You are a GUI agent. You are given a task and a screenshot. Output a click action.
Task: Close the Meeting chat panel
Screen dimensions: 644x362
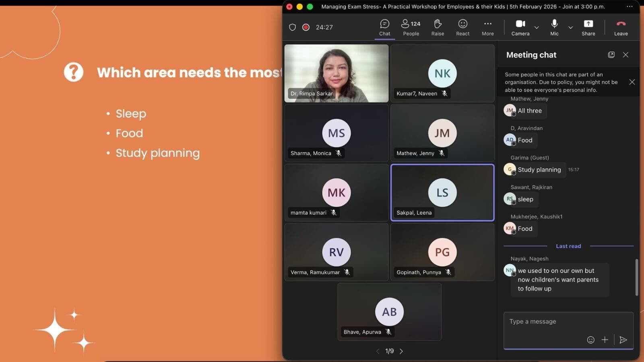coord(625,55)
